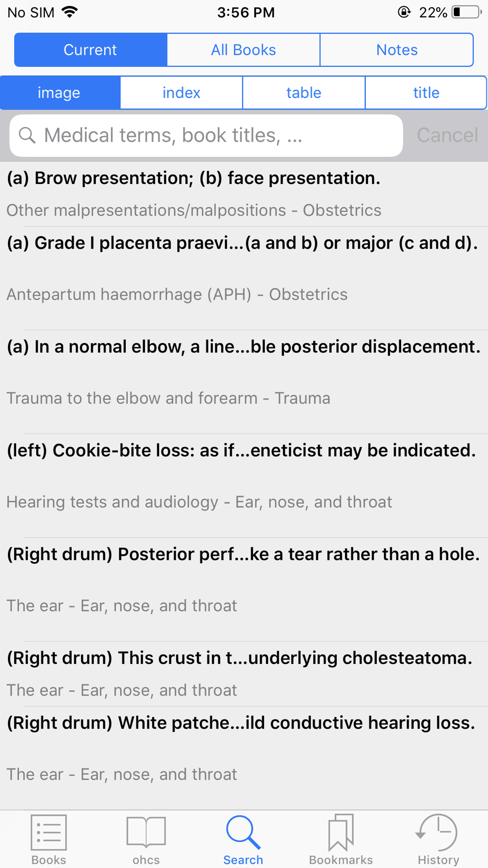Open the Cookie-bite loss hearing result
This screenshot has height=868, width=488.
click(244, 486)
